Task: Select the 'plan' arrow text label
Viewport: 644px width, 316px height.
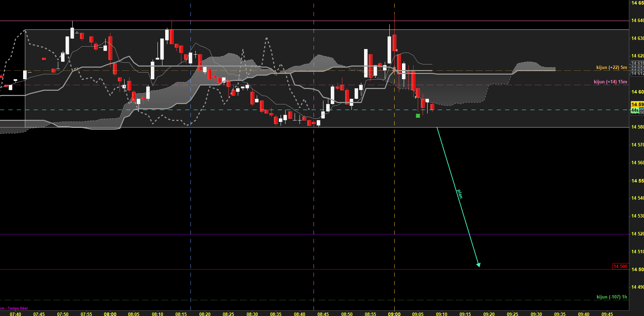Action: [460, 194]
